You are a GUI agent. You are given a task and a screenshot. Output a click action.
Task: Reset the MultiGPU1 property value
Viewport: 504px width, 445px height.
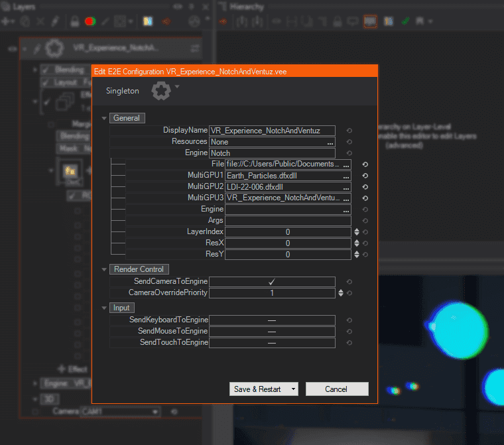(365, 176)
